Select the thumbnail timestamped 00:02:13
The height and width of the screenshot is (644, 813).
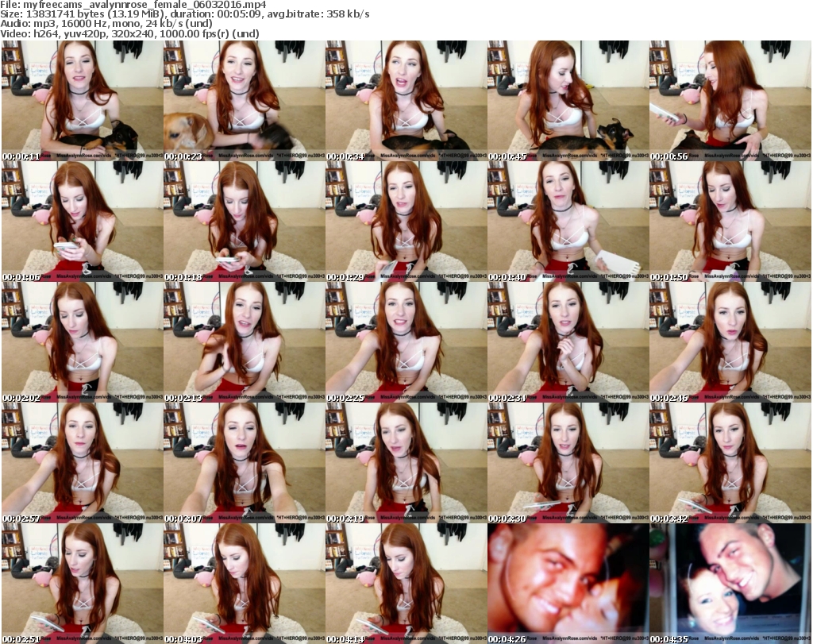(x=245, y=342)
